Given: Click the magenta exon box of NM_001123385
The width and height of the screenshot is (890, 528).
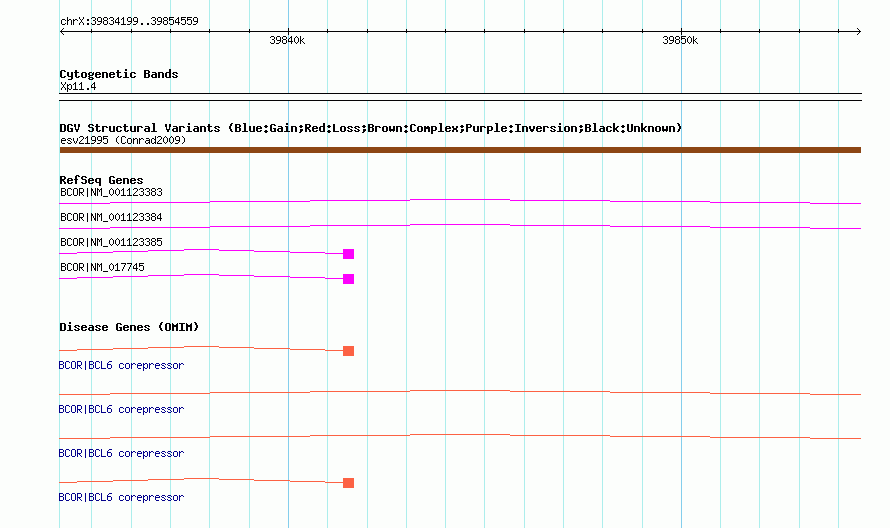Looking at the screenshot, I should pos(349,254).
